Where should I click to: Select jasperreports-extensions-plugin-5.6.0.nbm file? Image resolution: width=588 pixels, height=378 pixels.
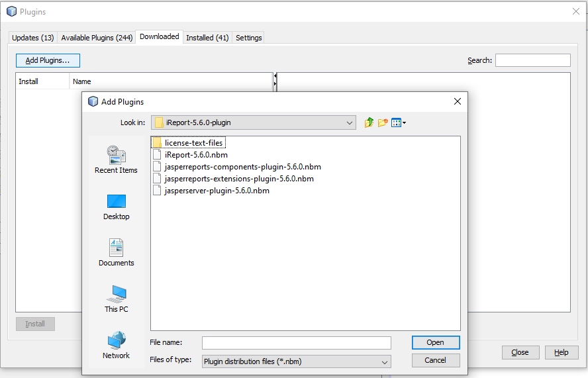point(233,179)
